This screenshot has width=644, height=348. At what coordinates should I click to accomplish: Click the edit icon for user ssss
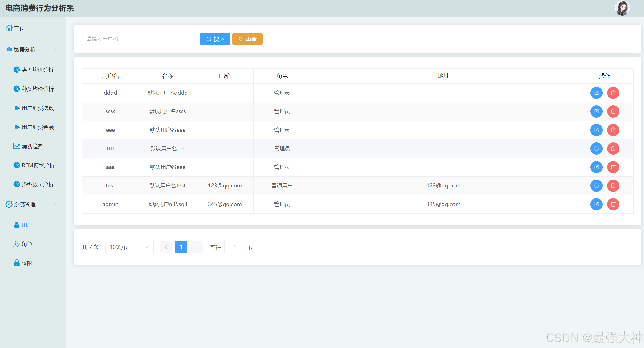pos(596,111)
